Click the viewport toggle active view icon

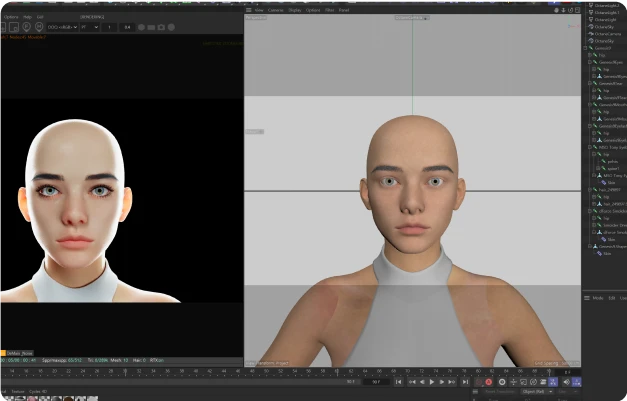pos(577,10)
